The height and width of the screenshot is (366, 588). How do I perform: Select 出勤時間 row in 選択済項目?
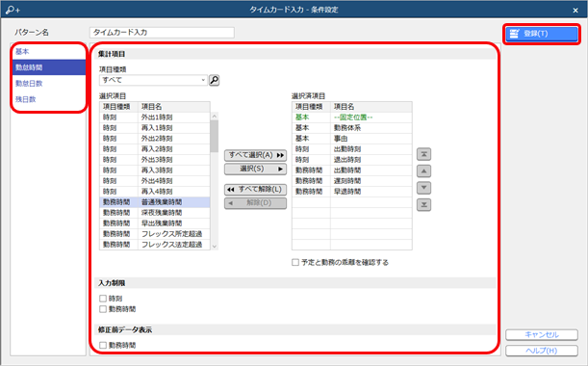click(x=352, y=170)
